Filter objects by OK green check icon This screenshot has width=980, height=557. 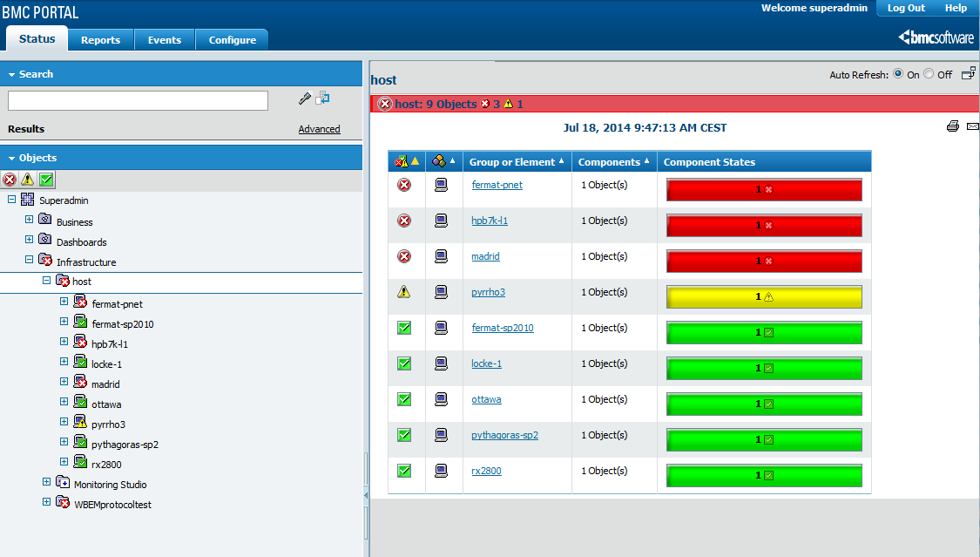pyautogui.click(x=46, y=180)
